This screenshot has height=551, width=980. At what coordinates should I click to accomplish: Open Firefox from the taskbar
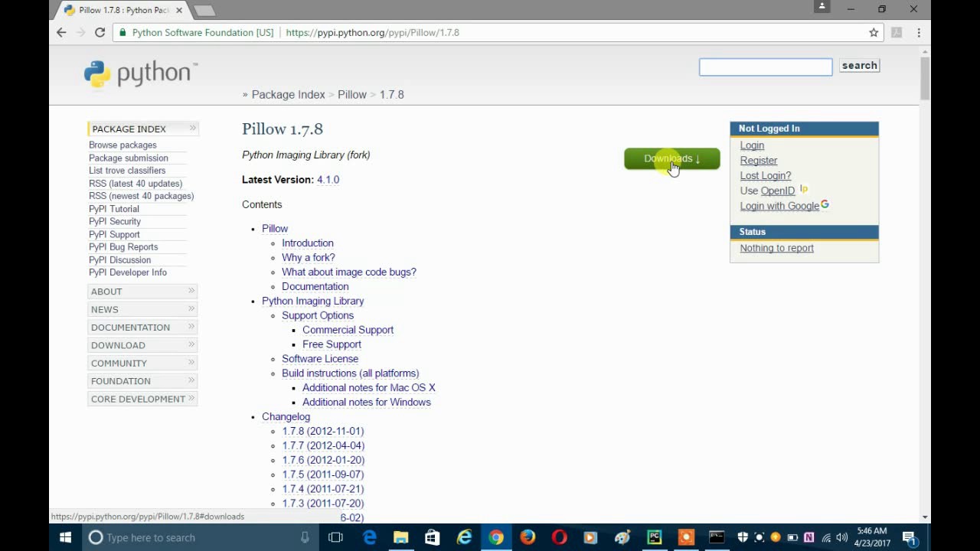tap(528, 537)
